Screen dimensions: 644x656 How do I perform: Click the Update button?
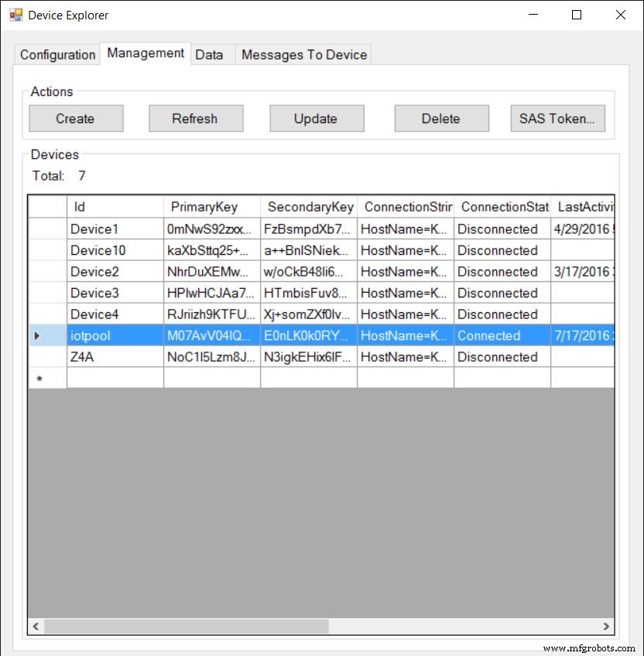tap(317, 118)
